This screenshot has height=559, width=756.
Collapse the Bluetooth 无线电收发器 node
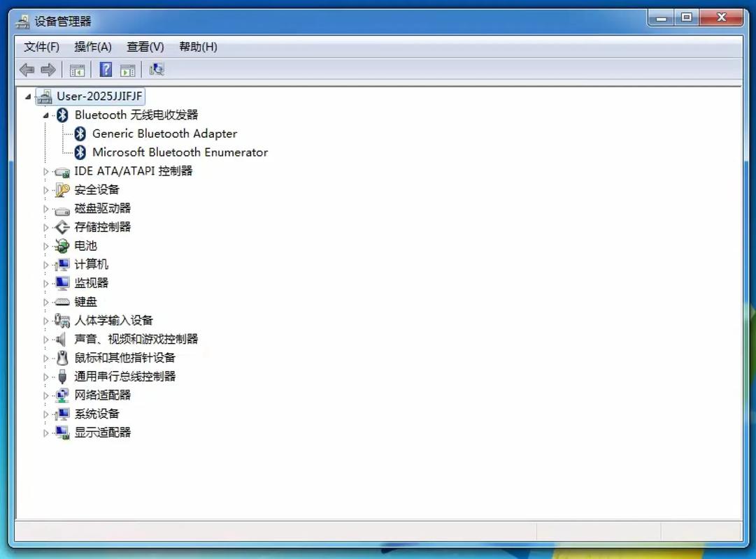[x=45, y=115]
